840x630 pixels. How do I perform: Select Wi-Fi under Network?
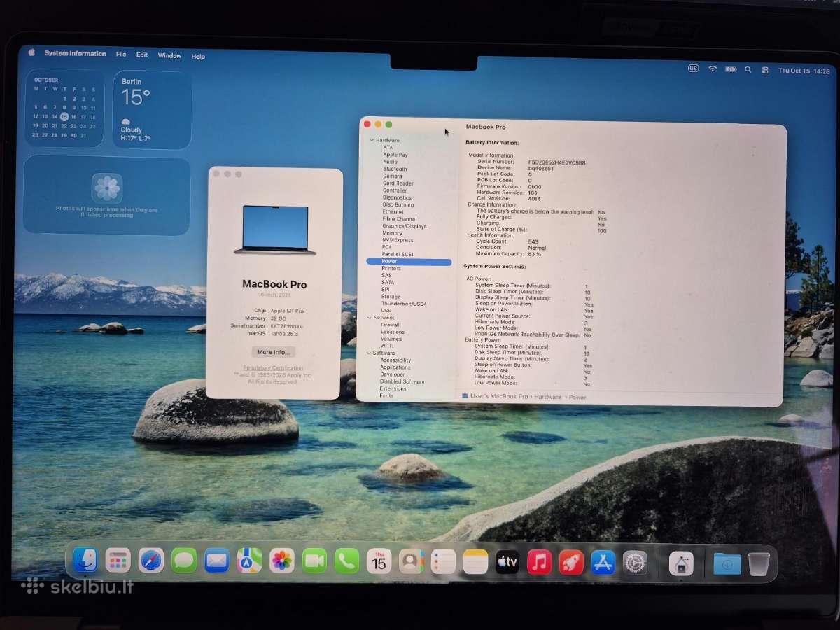tap(387, 346)
